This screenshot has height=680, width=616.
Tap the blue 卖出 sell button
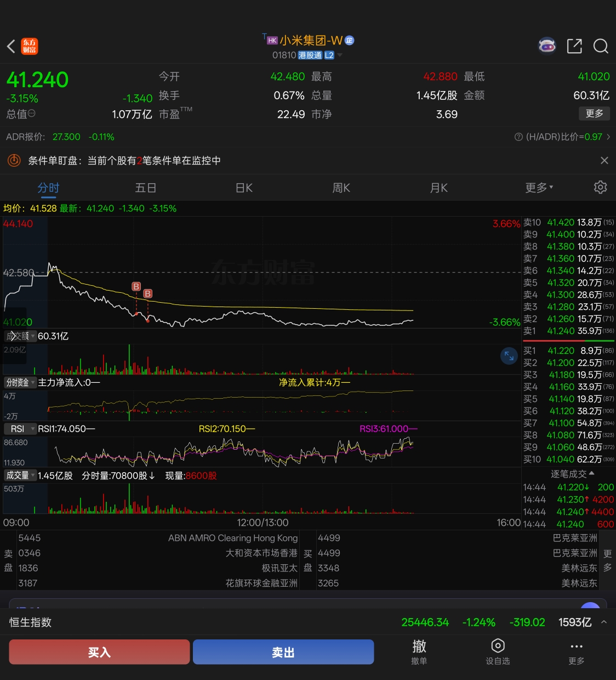click(x=283, y=652)
